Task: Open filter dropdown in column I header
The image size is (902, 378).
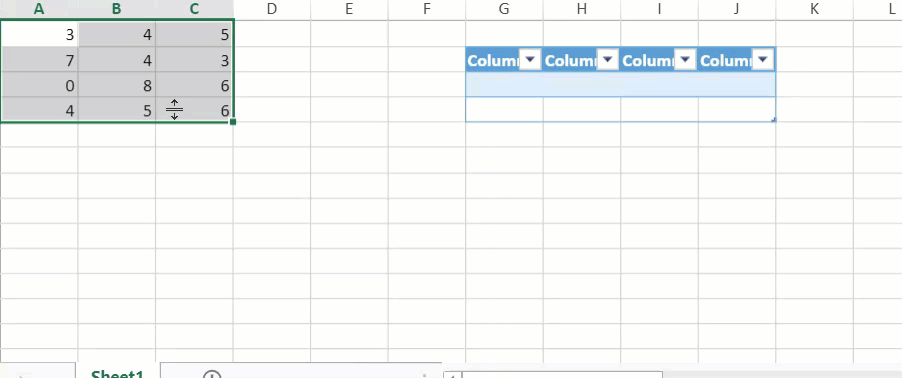Action: pos(685,59)
